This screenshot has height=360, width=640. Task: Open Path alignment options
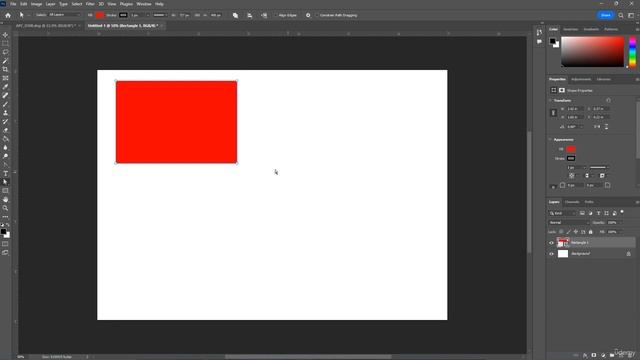[x=250, y=15]
